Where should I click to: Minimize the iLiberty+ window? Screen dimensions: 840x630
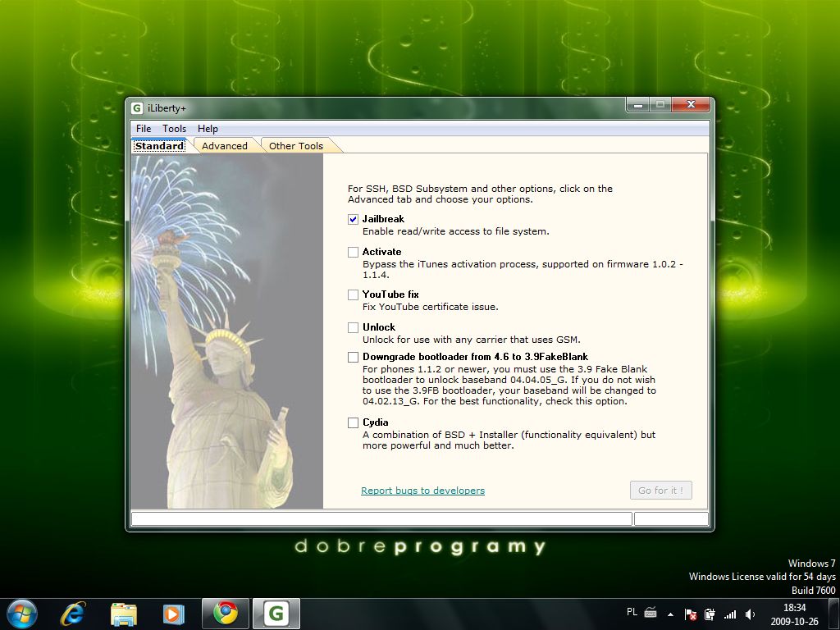[637, 105]
